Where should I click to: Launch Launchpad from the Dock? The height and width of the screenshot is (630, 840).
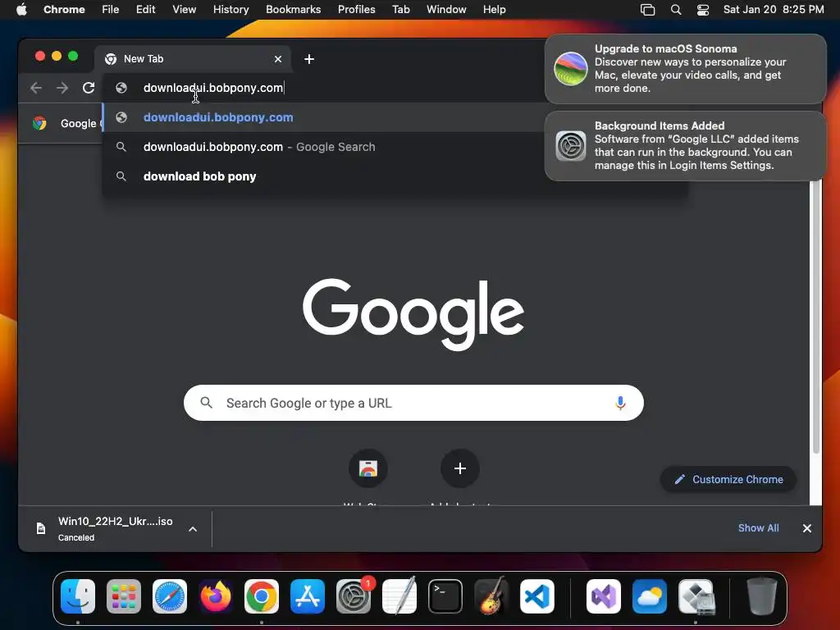(124, 596)
